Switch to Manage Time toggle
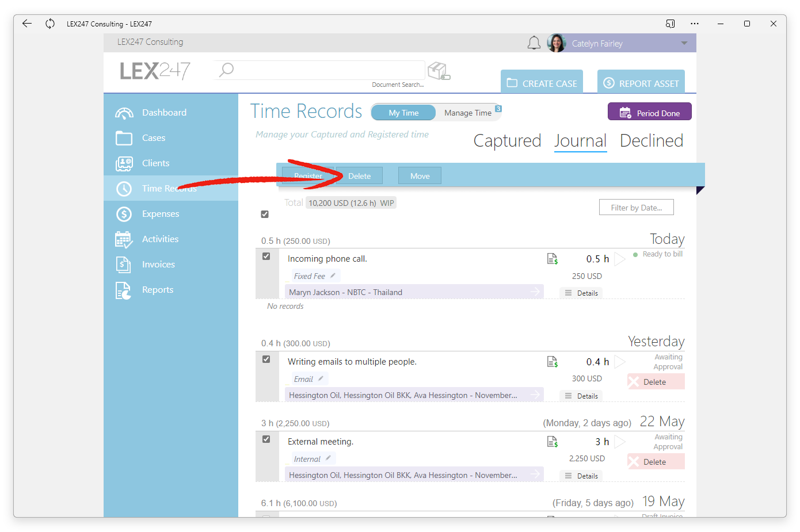This screenshot has height=532, width=800. click(468, 113)
